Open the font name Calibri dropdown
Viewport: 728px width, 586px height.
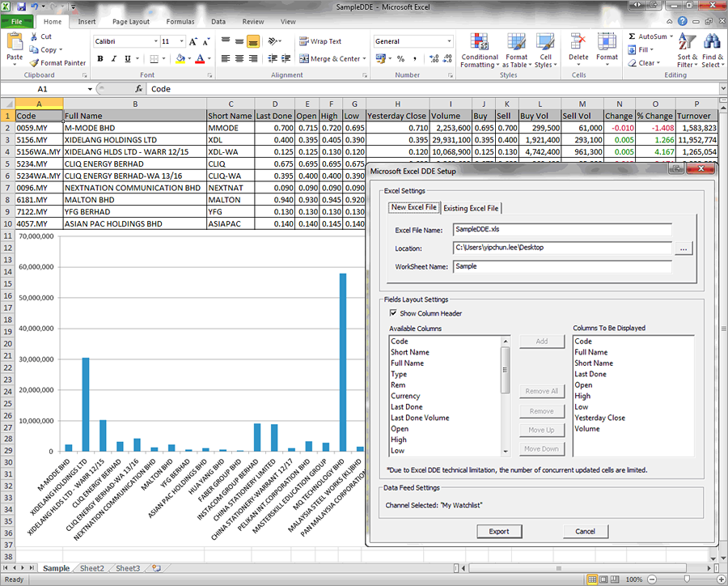click(x=156, y=41)
